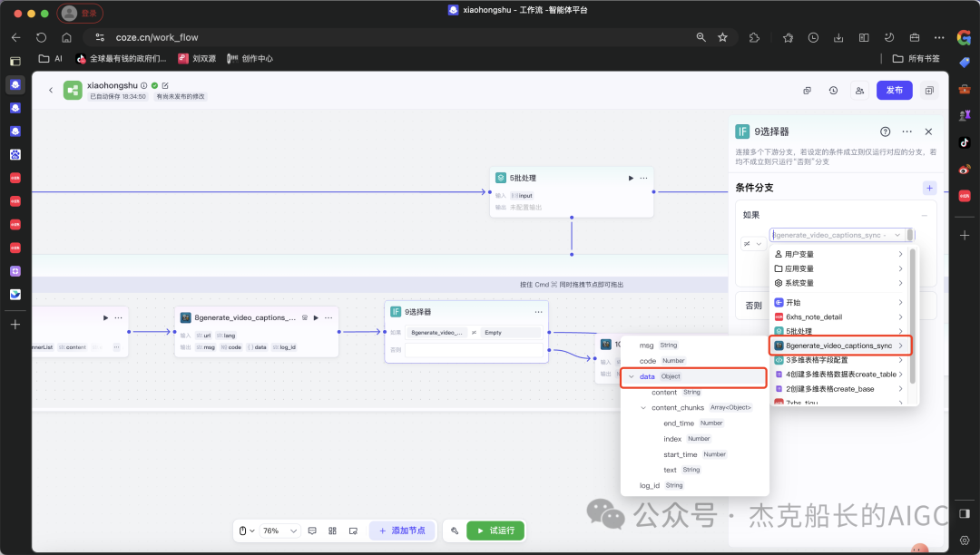The image size is (980, 555).
Task: Remove the 如果 condition row
Action: coord(924,216)
